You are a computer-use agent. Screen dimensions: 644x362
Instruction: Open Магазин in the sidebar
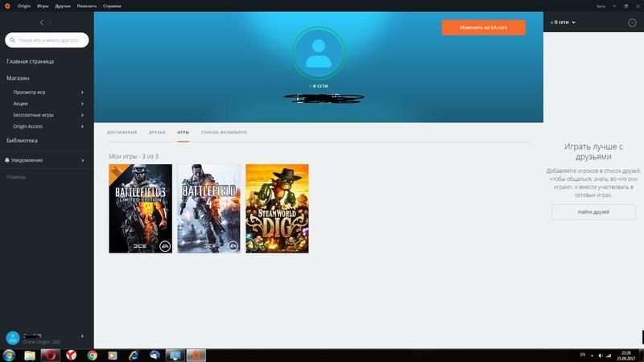pyautogui.click(x=18, y=78)
